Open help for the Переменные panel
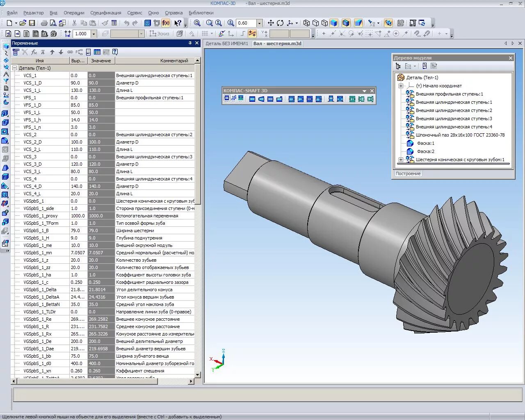Viewport: 525px width, 420px height. click(115, 52)
